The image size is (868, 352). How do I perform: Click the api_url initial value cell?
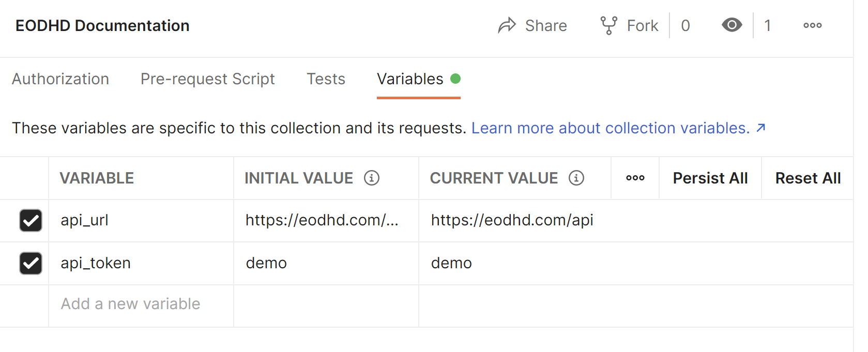[x=326, y=221]
